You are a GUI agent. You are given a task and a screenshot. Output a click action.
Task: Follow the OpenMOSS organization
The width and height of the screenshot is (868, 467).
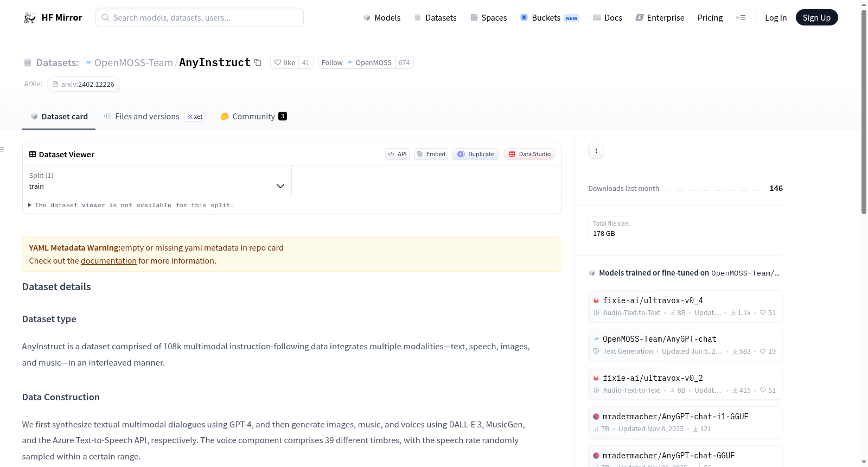pos(356,63)
